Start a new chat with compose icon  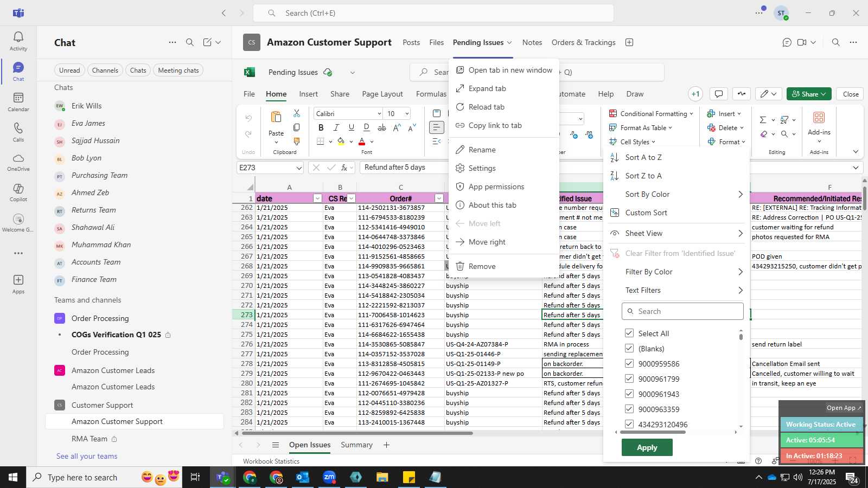click(207, 42)
